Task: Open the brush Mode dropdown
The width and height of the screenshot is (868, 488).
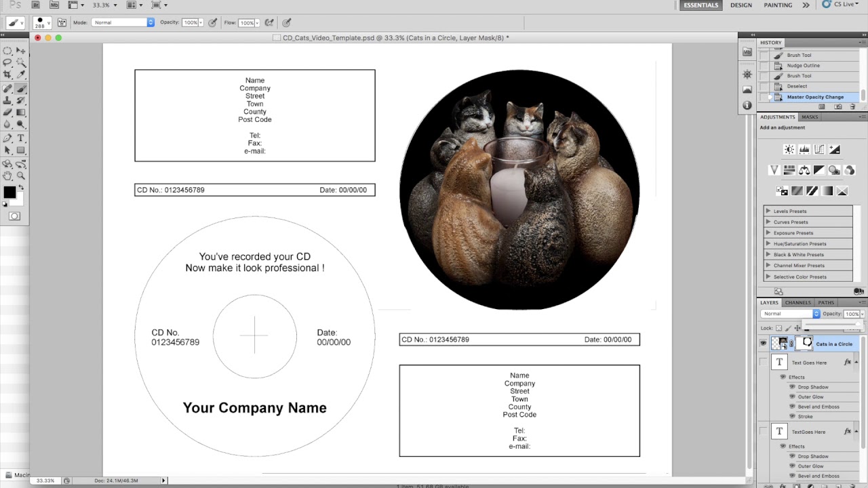Action: [123, 22]
